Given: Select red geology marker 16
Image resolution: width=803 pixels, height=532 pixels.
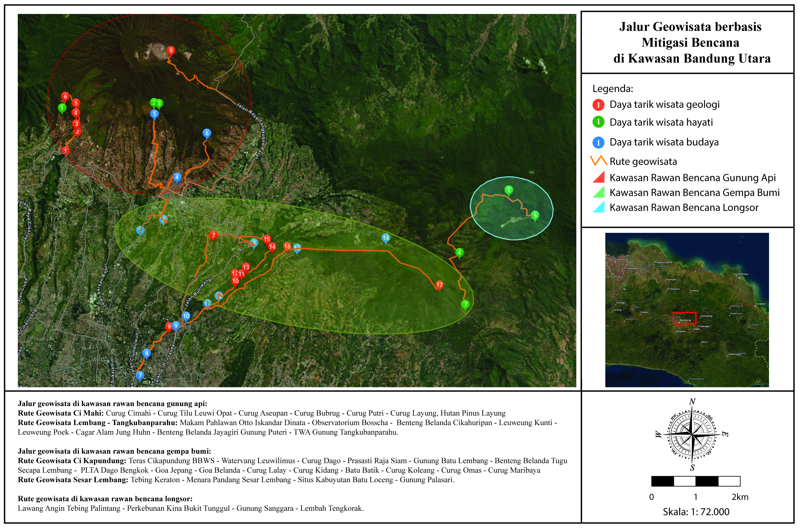Looking at the screenshot, I should coord(288,247).
